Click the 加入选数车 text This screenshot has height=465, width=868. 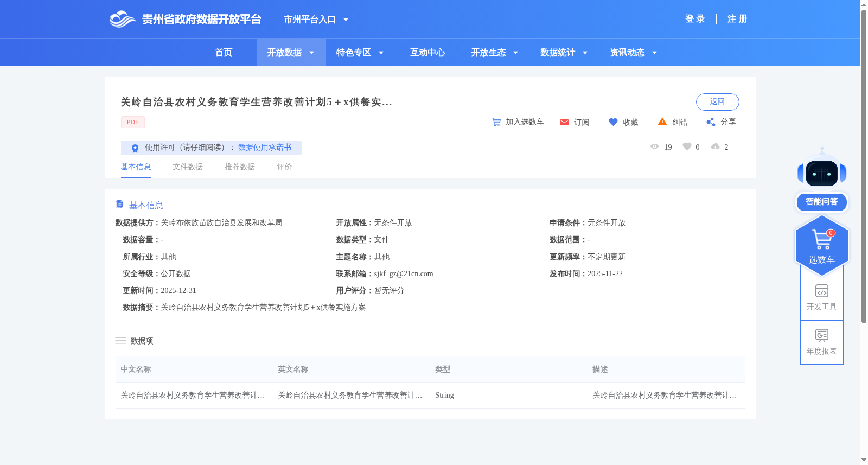[525, 122]
